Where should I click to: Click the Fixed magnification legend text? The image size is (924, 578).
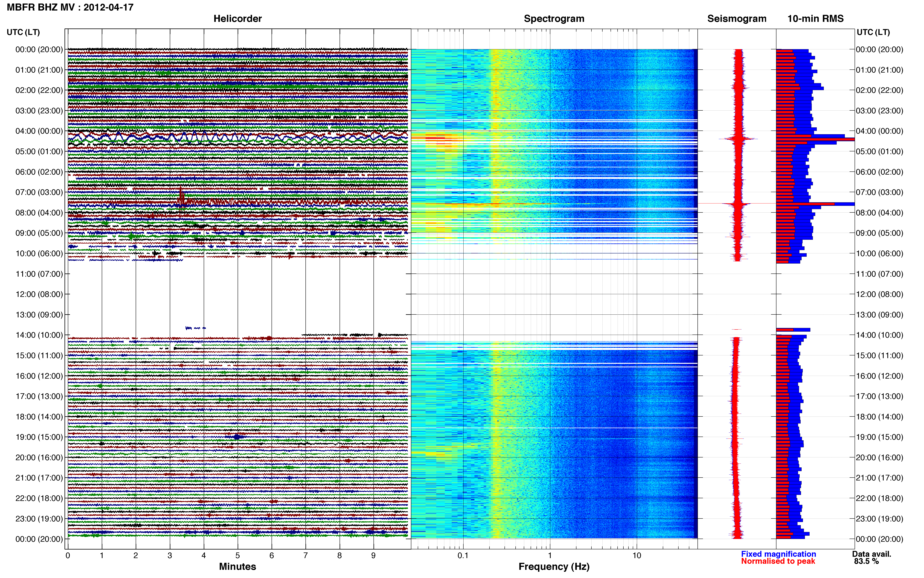778,554
